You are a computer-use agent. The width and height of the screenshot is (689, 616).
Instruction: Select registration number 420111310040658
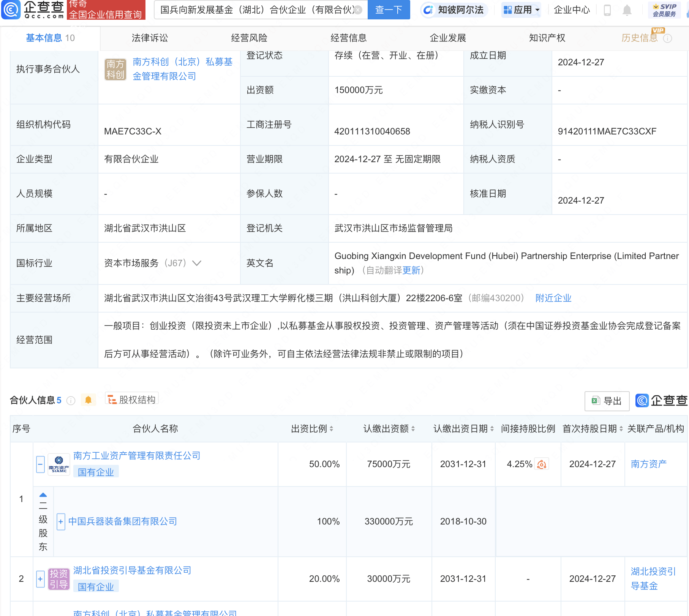tap(372, 131)
